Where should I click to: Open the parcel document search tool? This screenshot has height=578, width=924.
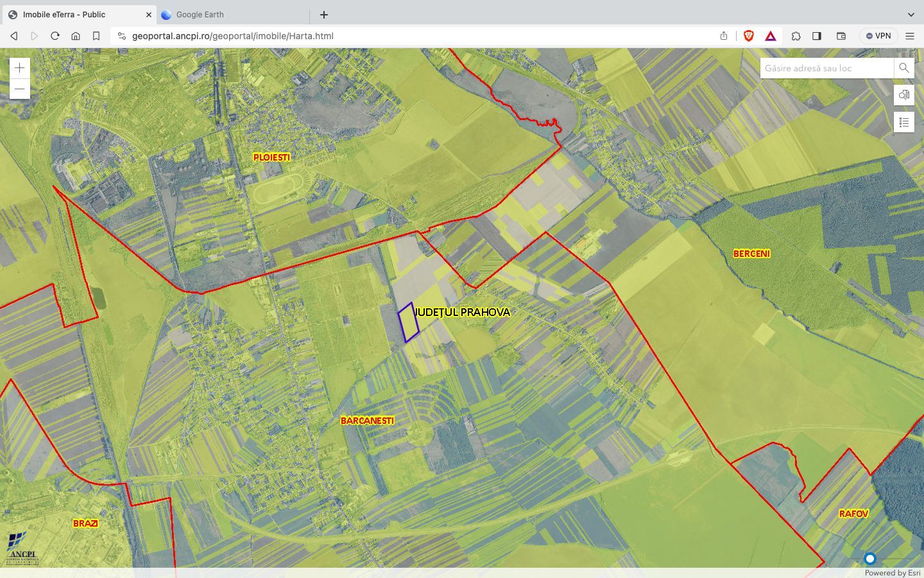tap(903, 95)
